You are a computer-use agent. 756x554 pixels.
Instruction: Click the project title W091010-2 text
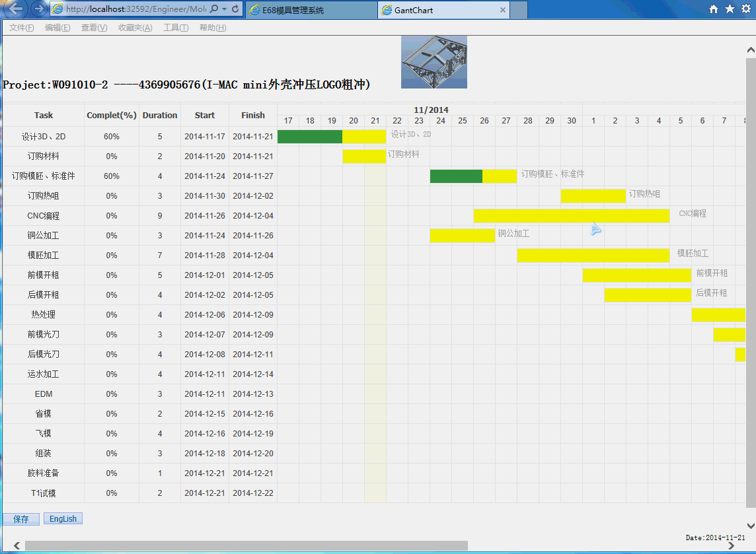(x=186, y=85)
